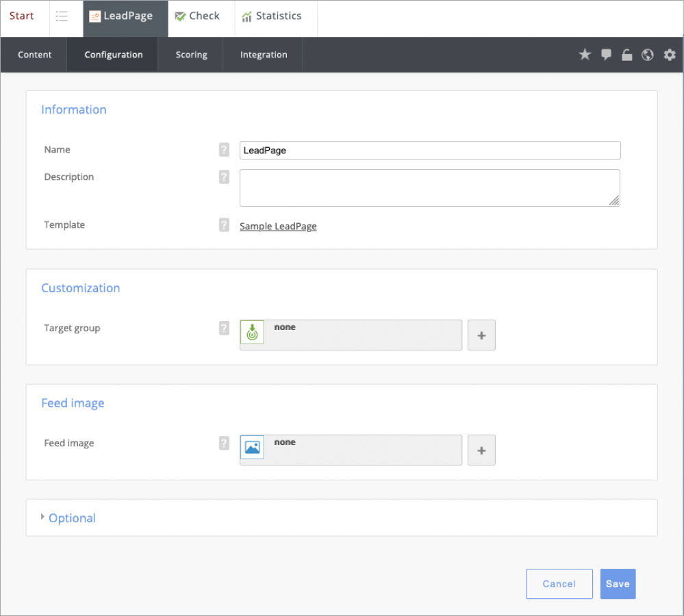Open the Sample LeadPage template link
This screenshot has height=616, width=684.
[278, 227]
